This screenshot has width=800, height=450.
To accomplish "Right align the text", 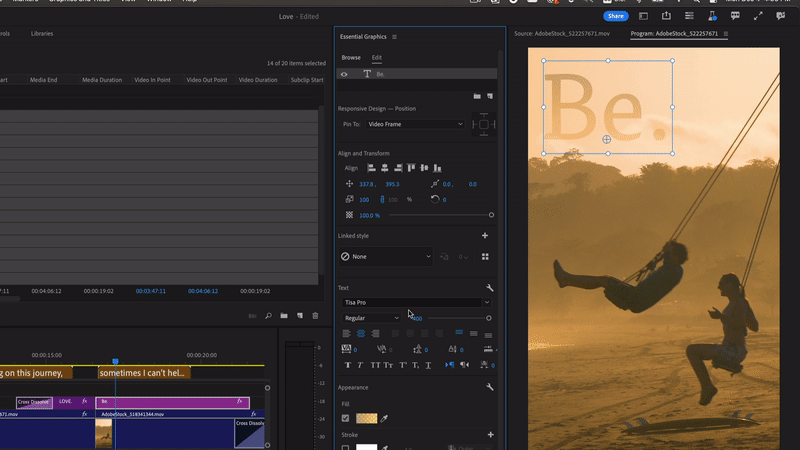I will [376, 334].
